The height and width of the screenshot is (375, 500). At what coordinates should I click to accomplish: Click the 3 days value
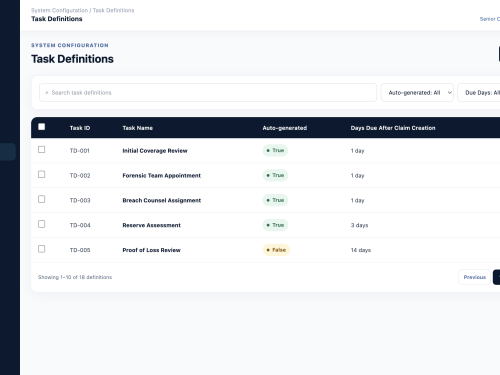pyautogui.click(x=359, y=225)
